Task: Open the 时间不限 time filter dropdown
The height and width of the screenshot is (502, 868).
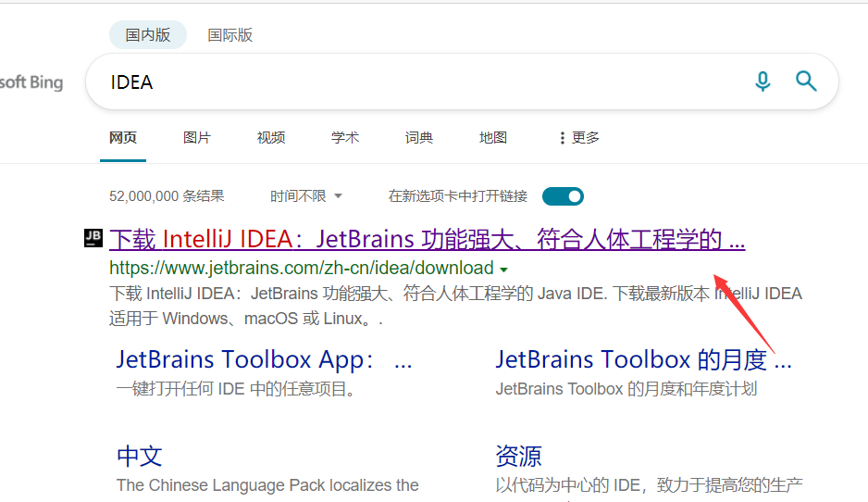Action: coord(306,196)
